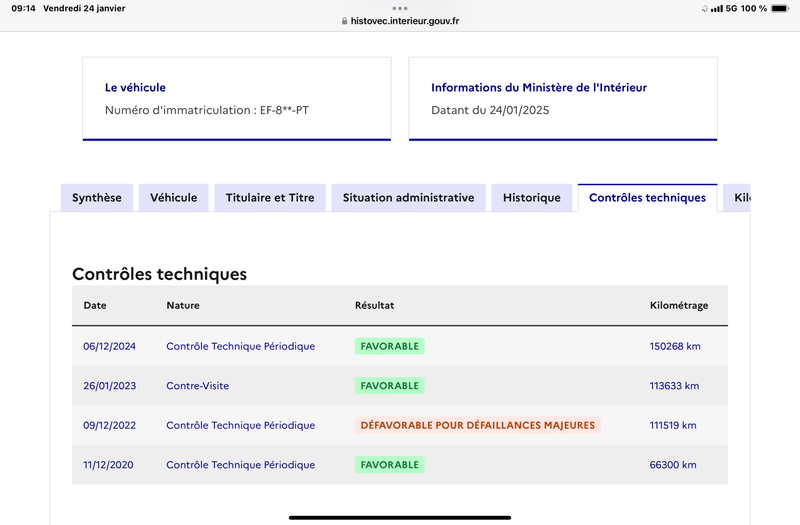Screen dimensions: 800x525
Task: Click the Le véhicule card heading
Action: click(135, 87)
